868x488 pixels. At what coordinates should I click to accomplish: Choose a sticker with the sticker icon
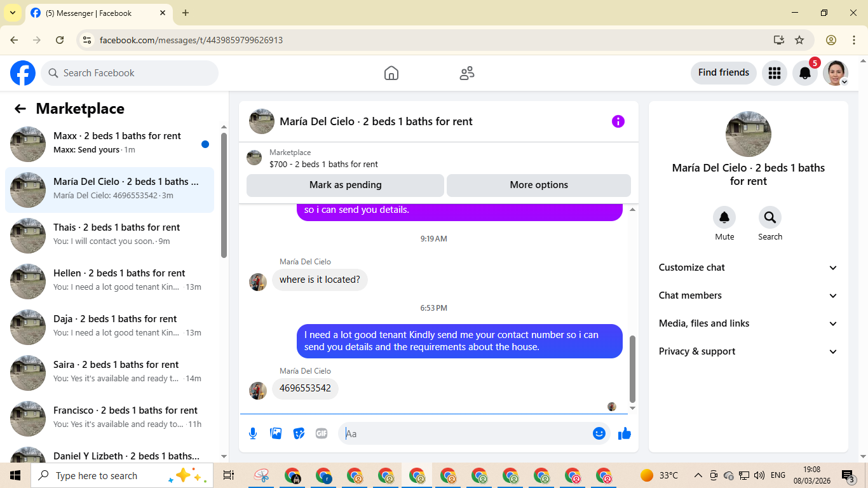(x=299, y=433)
